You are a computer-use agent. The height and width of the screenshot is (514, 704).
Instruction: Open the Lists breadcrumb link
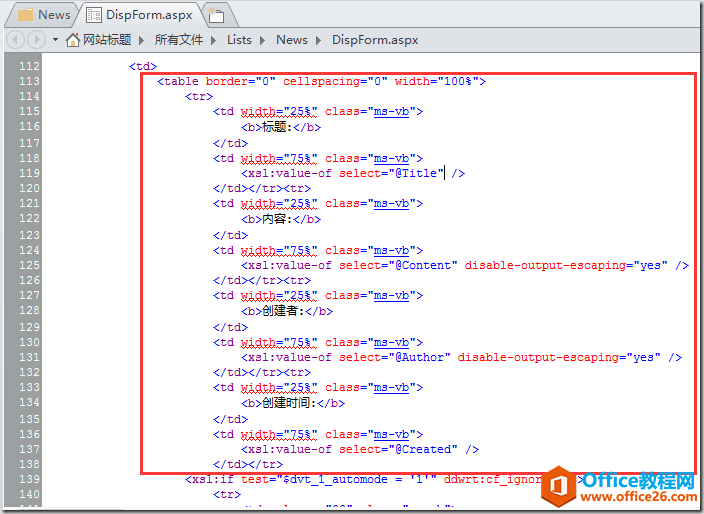[239, 40]
